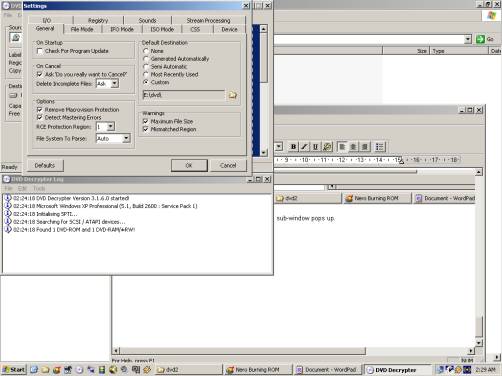This screenshot has height=376, width=502.
Task: Open WordPad font size dropdown arrow
Action: (278, 147)
